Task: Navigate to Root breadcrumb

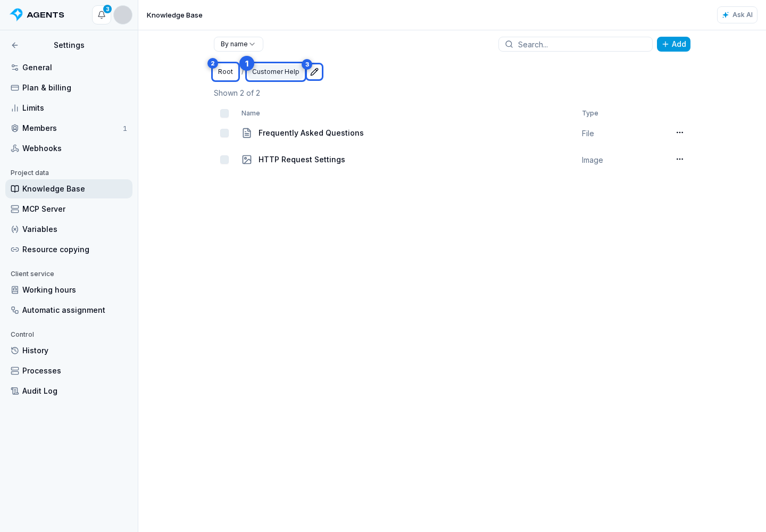Action: (x=226, y=72)
